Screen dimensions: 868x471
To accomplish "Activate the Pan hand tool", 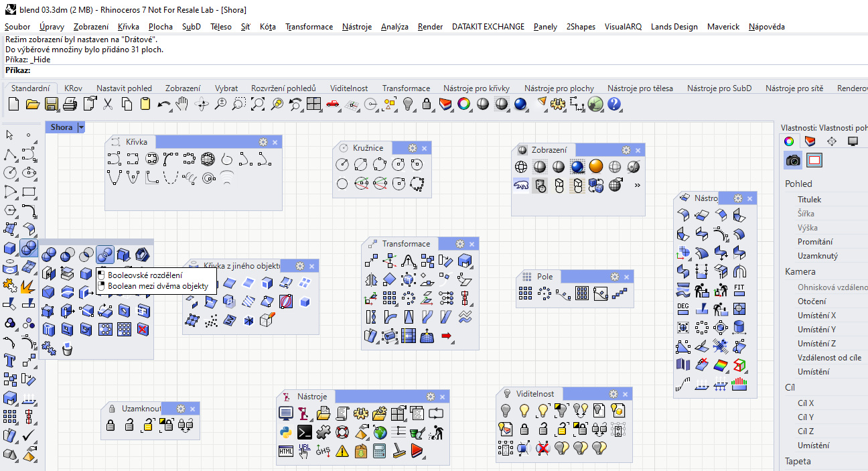I will click(x=182, y=104).
